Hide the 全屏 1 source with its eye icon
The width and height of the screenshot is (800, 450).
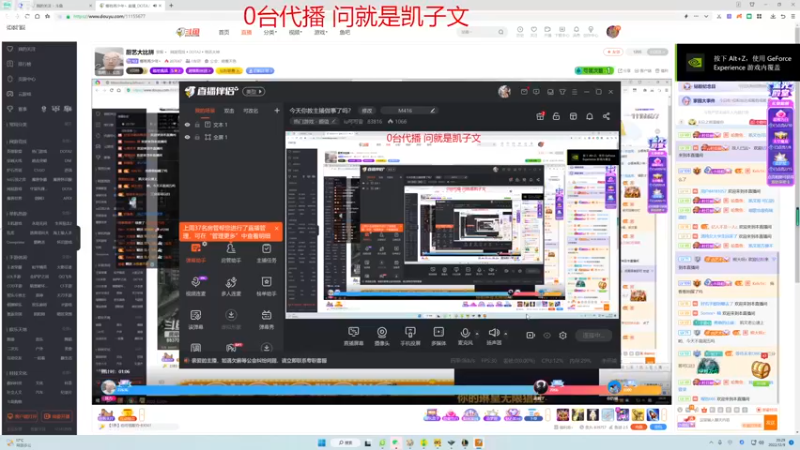[x=187, y=137]
